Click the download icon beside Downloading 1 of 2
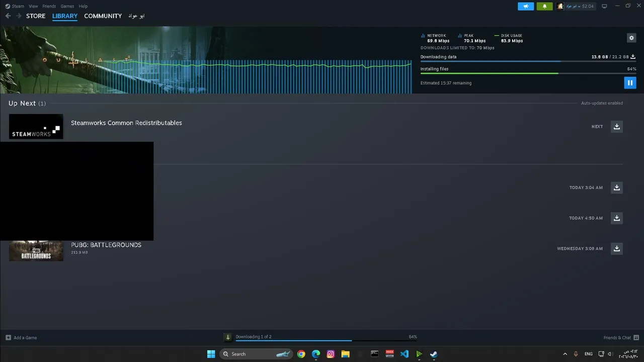Screen dimensions: 644x362 pos(228,337)
